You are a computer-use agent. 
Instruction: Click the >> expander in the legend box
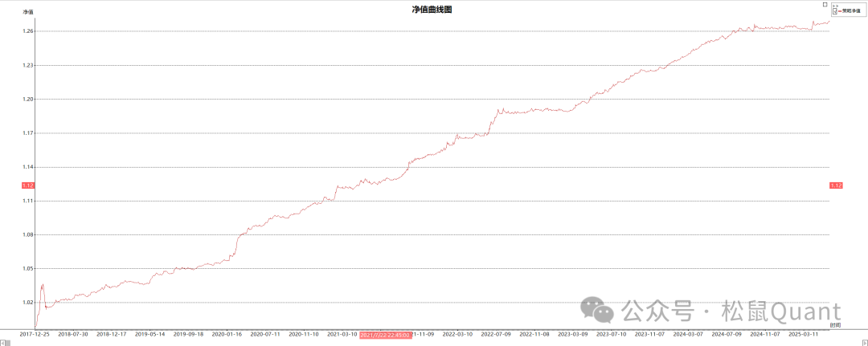click(834, 6)
